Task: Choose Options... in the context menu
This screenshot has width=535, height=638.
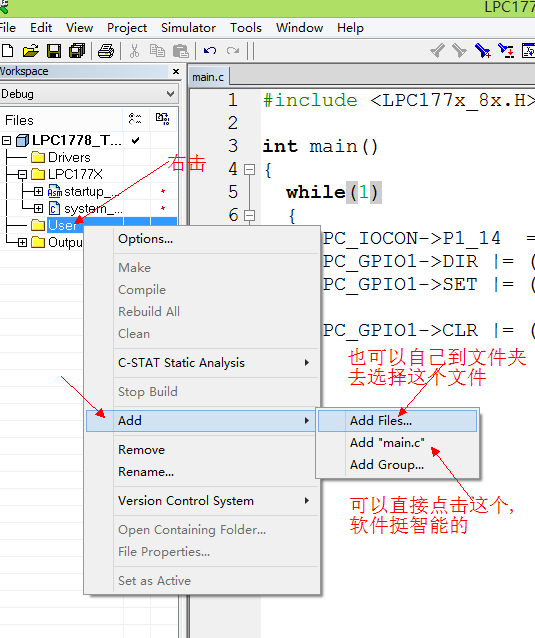Action: click(x=202, y=239)
